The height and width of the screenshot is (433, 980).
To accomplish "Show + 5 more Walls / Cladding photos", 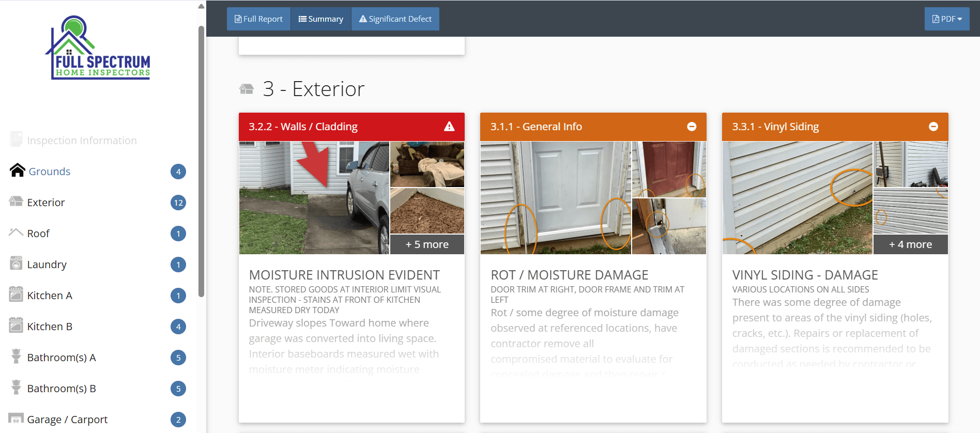I will click(x=427, y=244).
